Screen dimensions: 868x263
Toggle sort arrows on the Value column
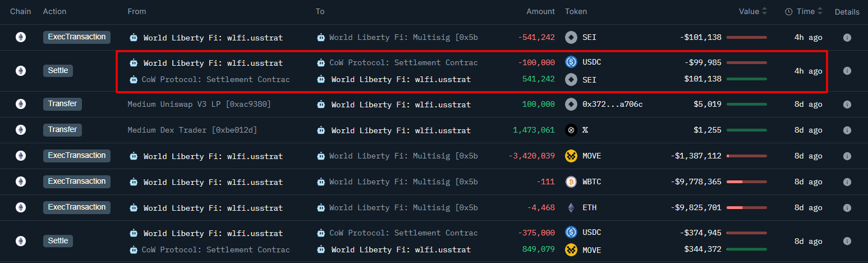[x=764, y=11]
